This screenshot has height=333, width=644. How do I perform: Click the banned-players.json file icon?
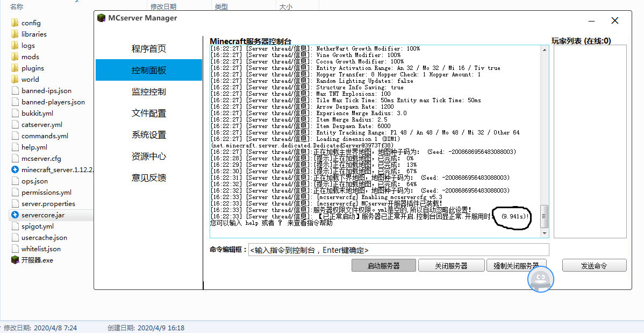pyautogui.click(x=15, y=102)
